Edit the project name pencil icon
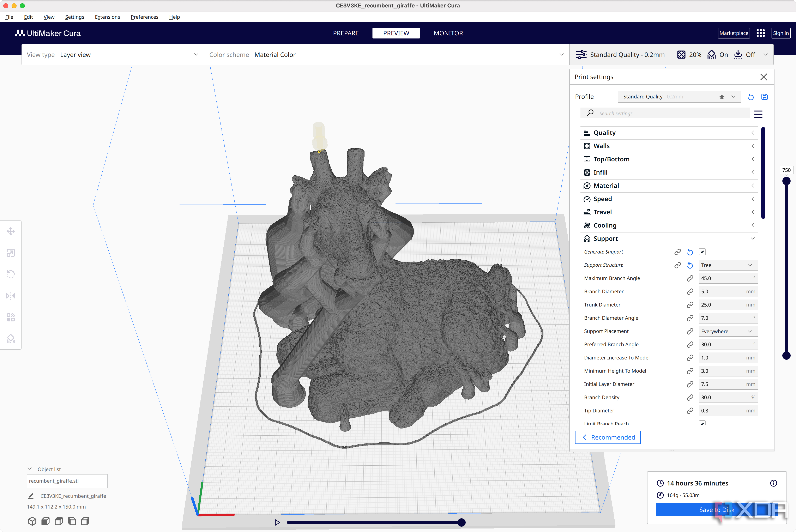This screenshot has height=532, width=796. (31, 496)
